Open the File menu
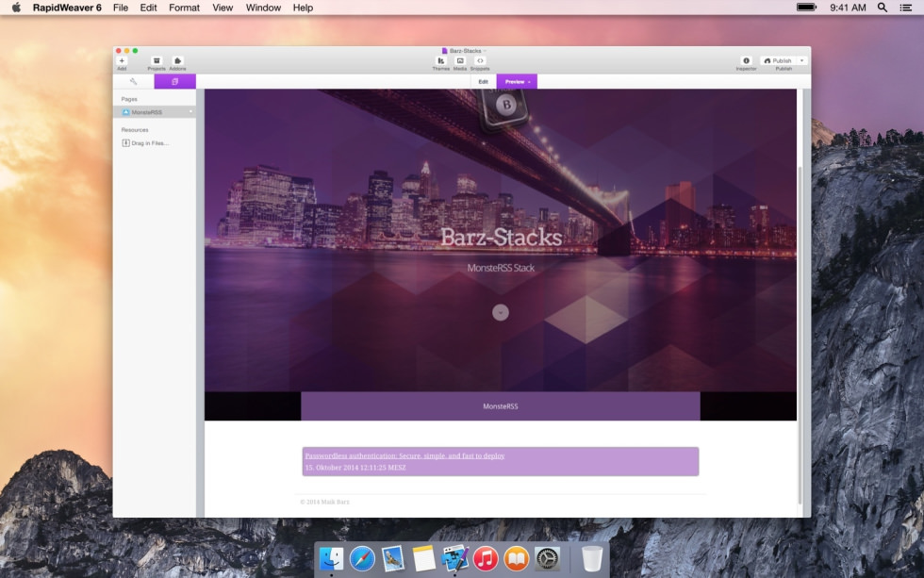Screen dimensions: 924x578 pyautogui.click(x=121, y=8)
